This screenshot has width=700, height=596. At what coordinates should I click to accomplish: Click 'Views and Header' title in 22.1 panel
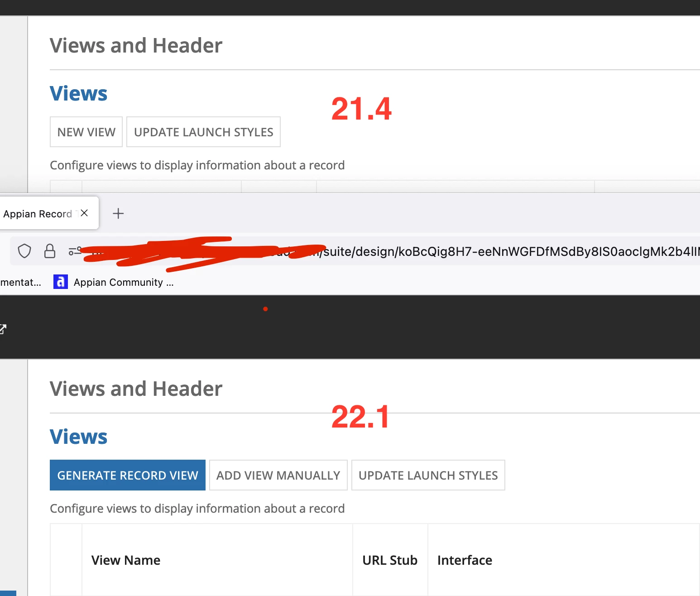[x=136, y=389]
